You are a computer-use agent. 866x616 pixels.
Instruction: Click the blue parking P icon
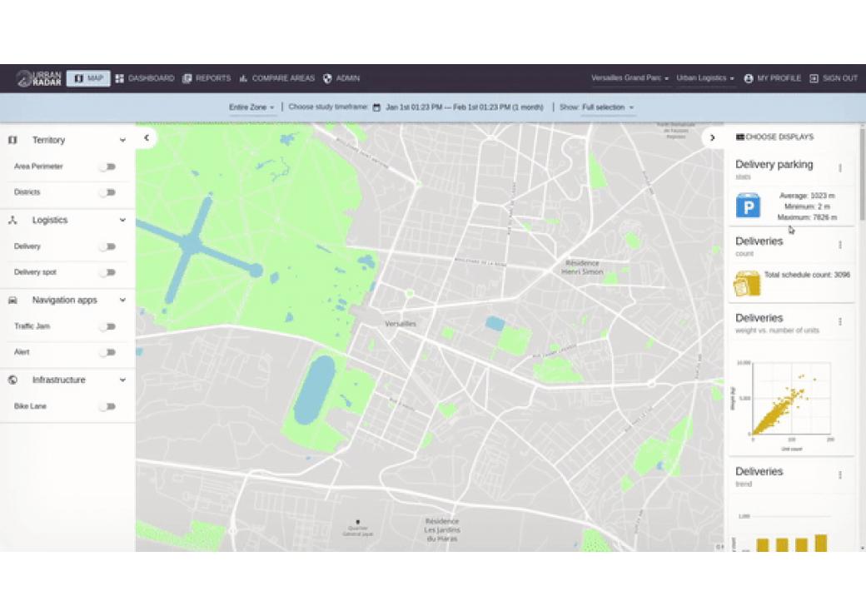(x=748, y=206)
